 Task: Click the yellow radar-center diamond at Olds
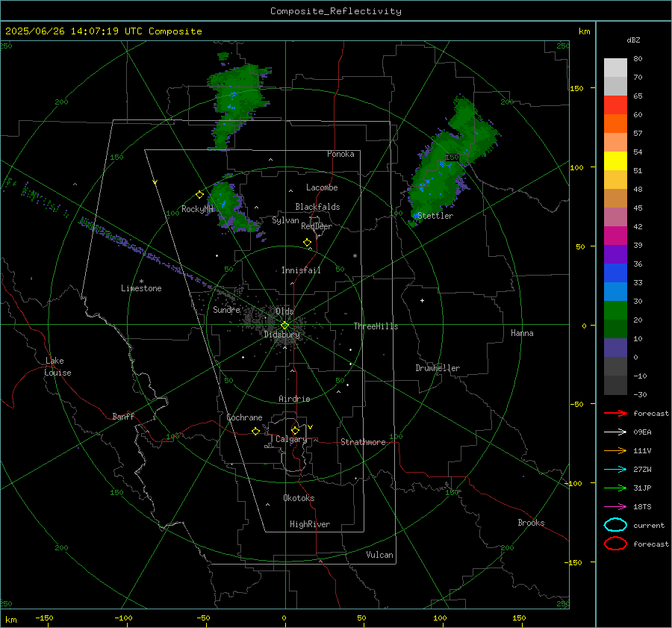(x=284, y=326)
